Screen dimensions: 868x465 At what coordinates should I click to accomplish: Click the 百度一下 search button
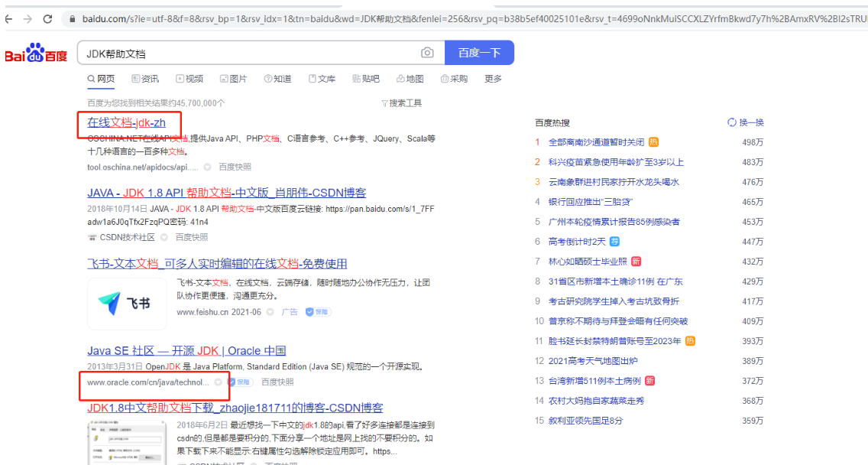(479, 53)
